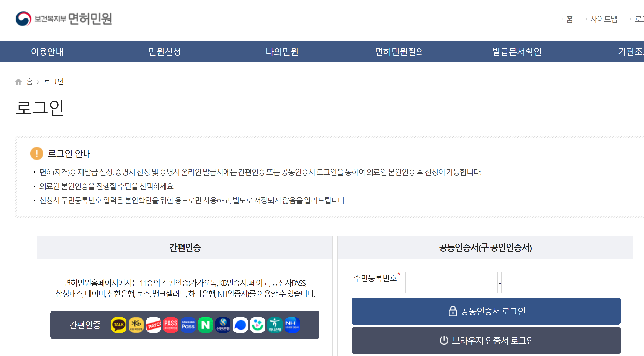This screenshot has width=644, height=356.
Task: Choose the Banksalad icon
Action: pos(258,325)
